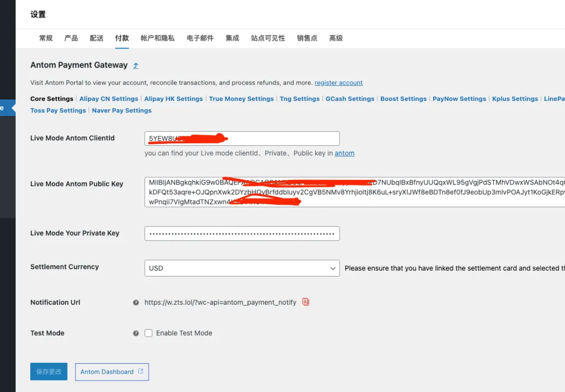
Task: Open Kplus Settings link
Action: [x=515, y=99]
